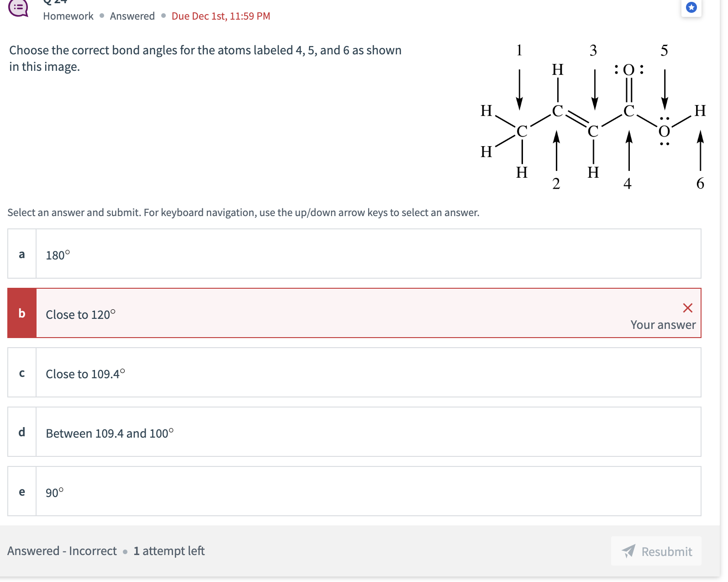
Task: Click the Resubmit button
Action: pos(656,551)
